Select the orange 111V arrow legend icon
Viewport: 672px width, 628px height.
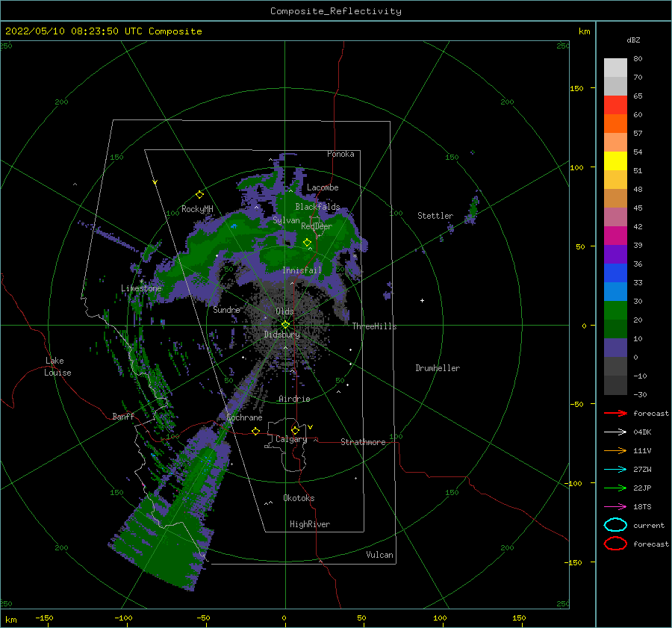[x=615, y=450]
